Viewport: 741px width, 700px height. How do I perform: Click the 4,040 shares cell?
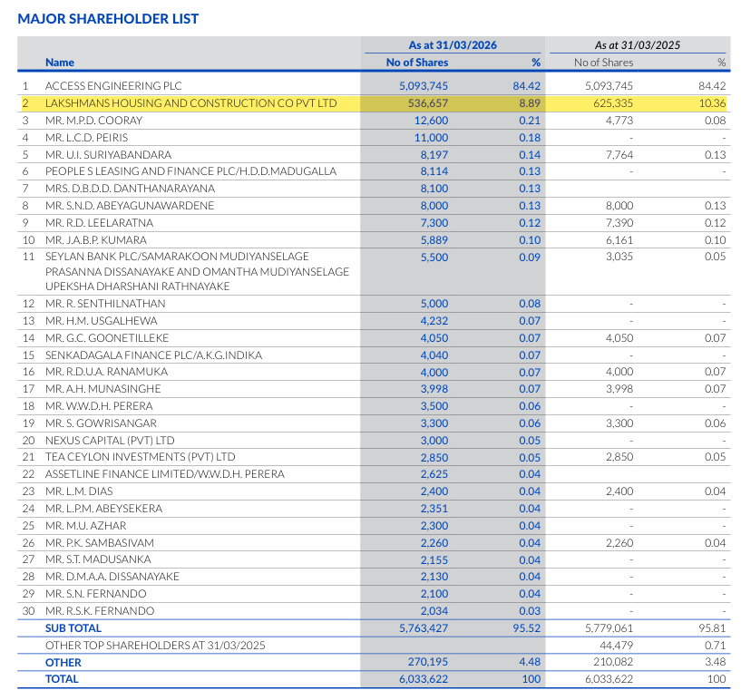[x=434, y=355]
